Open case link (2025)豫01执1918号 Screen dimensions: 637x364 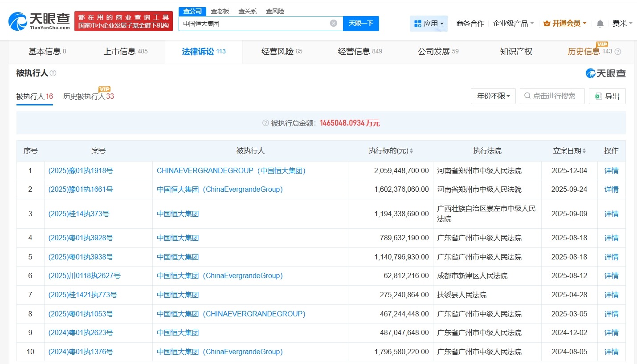80,170
